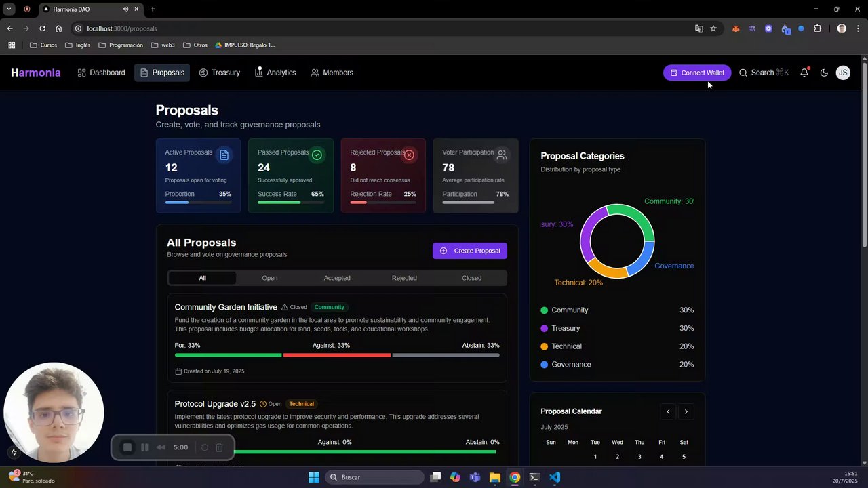The image size is (868, 488).
Task: Mute the Harmonia DAO tab audio
Action: [x=125, y=9]
